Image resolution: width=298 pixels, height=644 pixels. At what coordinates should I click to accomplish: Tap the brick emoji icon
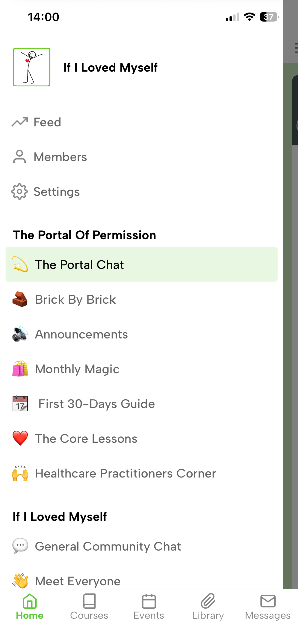(20, 299)
